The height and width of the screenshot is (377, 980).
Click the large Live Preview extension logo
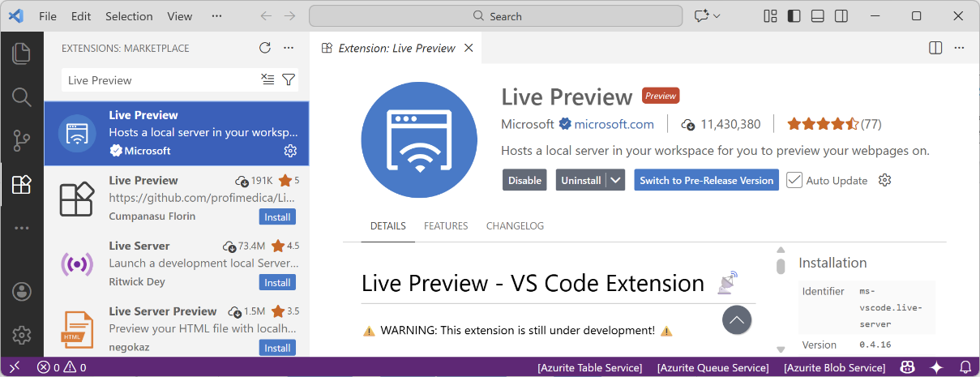[x=419, y=139]
